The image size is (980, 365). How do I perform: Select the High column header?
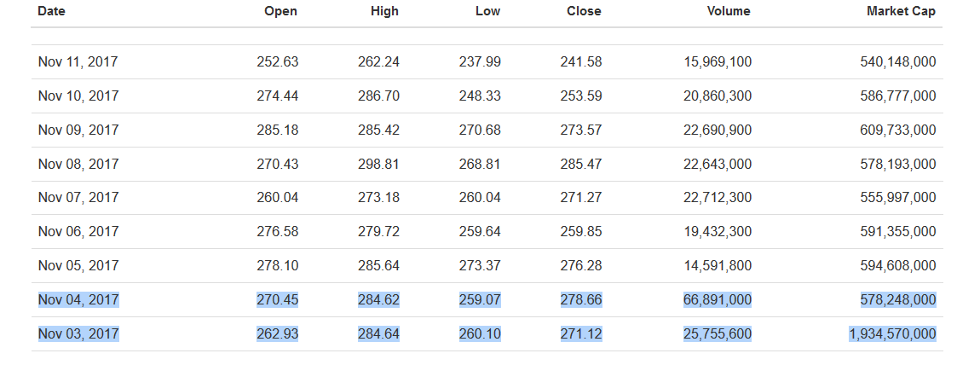pos(384,11)
